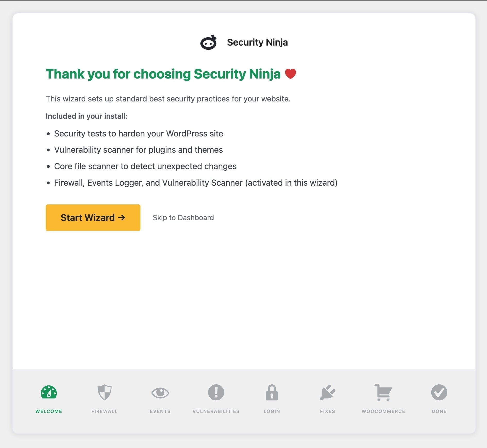Skip to Dashboard link
Viewport: 487px width, 448px height.
click(x=183, y=218)
